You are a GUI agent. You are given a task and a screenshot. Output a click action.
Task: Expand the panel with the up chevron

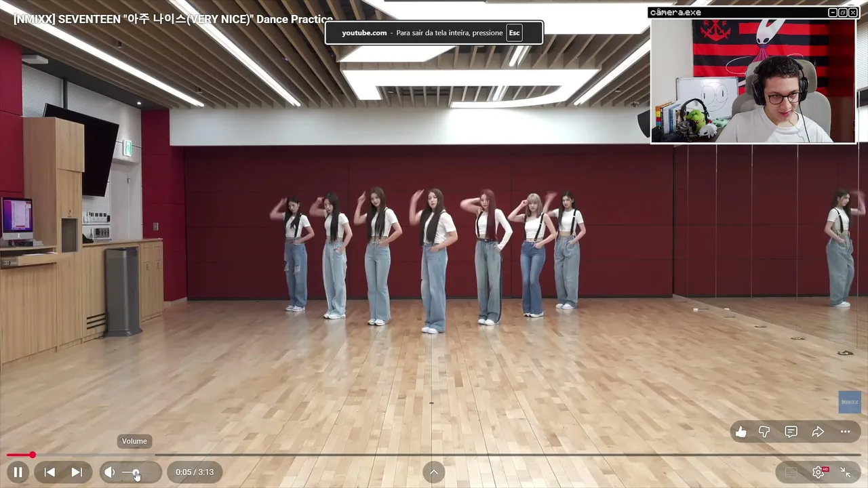point(434,472)
